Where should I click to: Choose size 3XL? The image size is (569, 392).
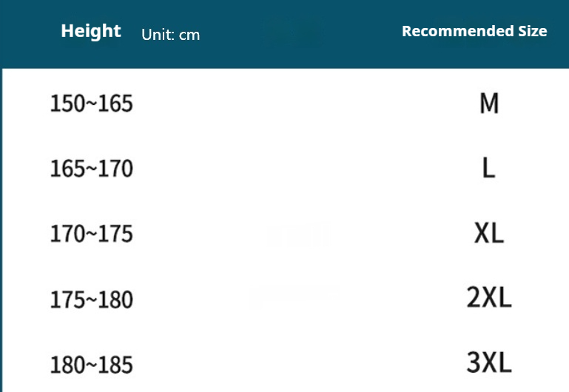coord(489,362)
